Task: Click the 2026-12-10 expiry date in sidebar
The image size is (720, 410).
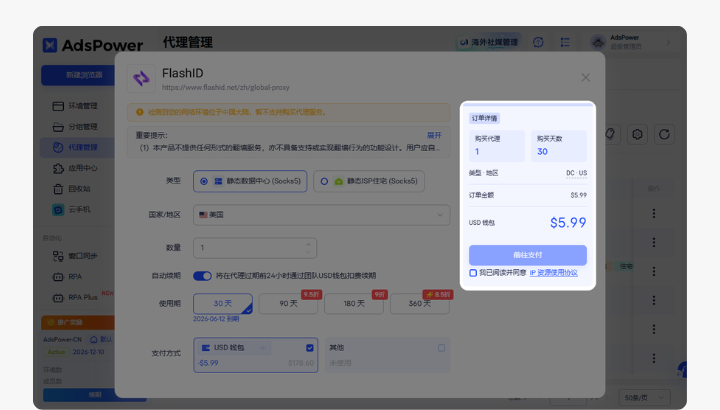Action: click(x=89, y=352)
